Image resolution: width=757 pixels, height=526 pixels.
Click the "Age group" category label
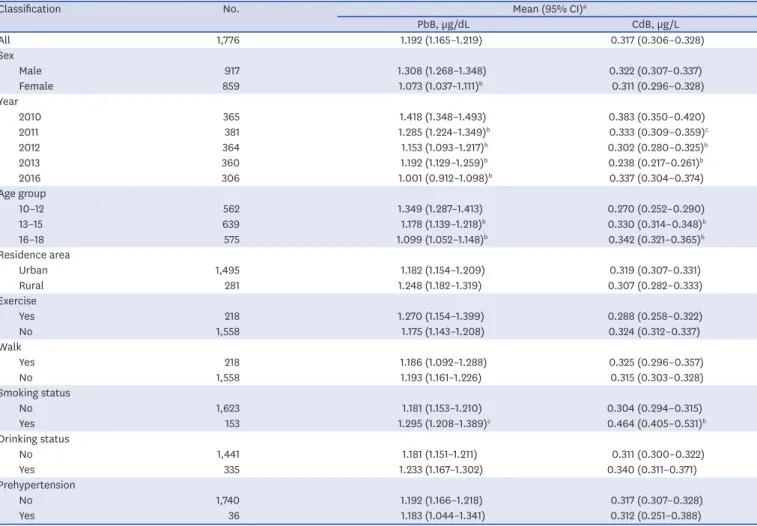tap(23, 194)
